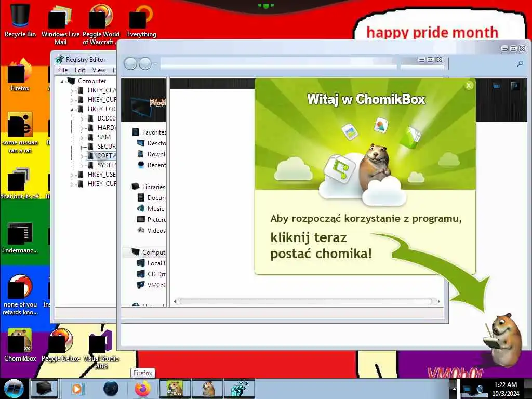Click the Explorer forward navigation button

[x=145, y=63]
